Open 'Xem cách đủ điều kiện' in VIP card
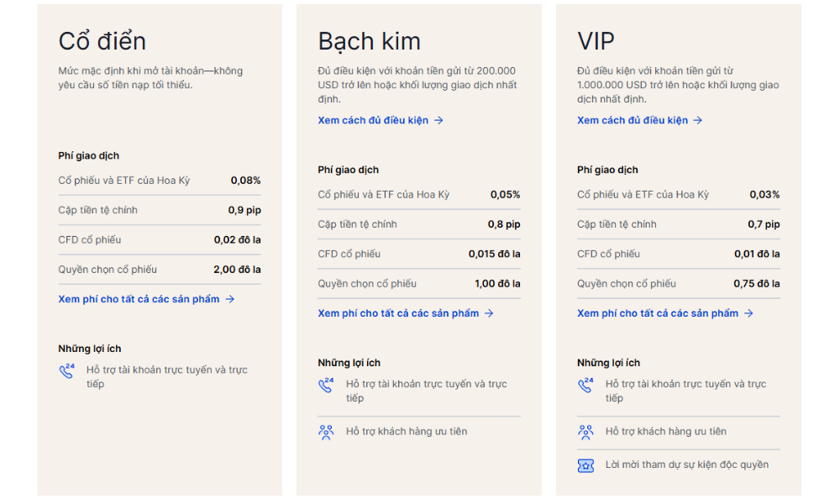 click(633, 121)
